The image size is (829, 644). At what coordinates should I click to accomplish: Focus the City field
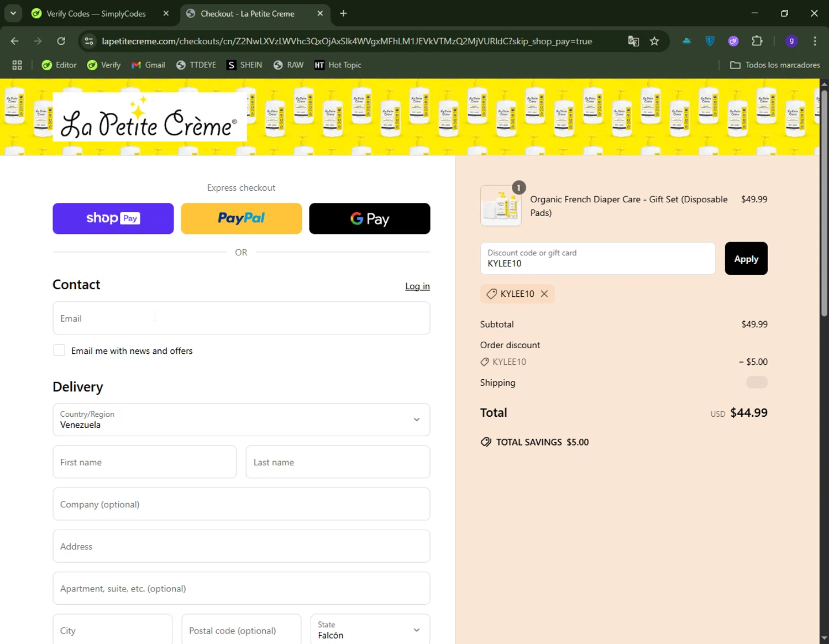coord(113,630)
